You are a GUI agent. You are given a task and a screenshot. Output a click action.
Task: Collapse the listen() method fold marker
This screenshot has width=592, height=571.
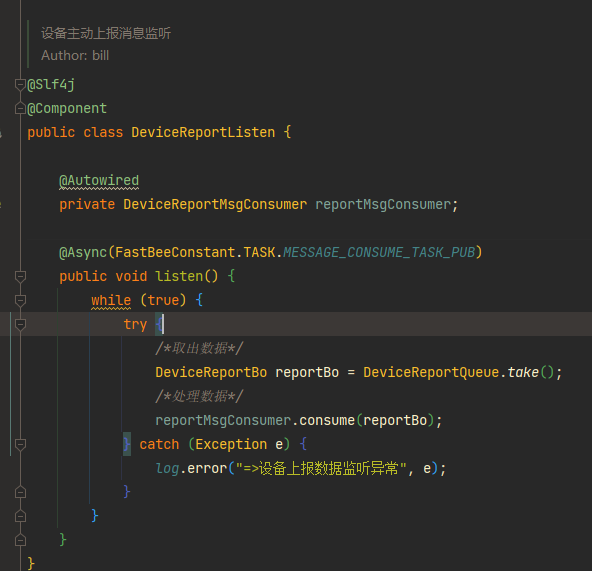pyautogui.click(x=20, y=276)
